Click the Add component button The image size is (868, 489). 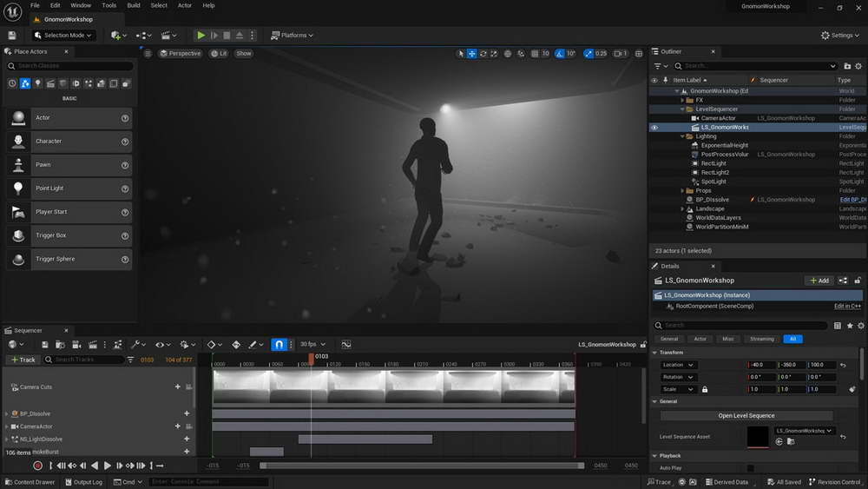(x=819, y=281)
